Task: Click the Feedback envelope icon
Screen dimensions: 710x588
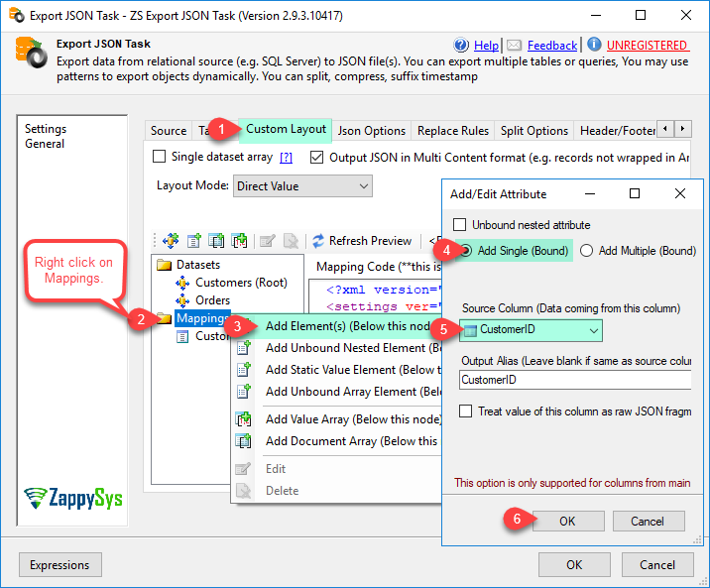Action: pos(514,45)
